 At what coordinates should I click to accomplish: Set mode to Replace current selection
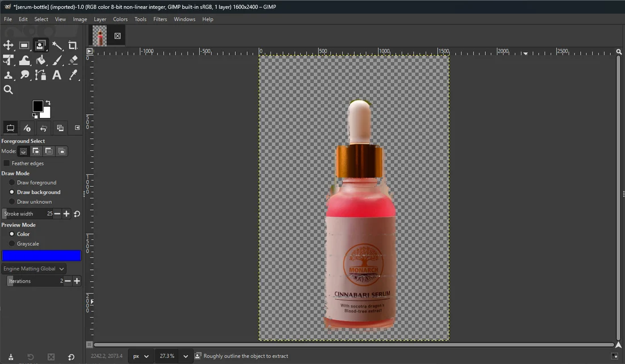point(23,151)
